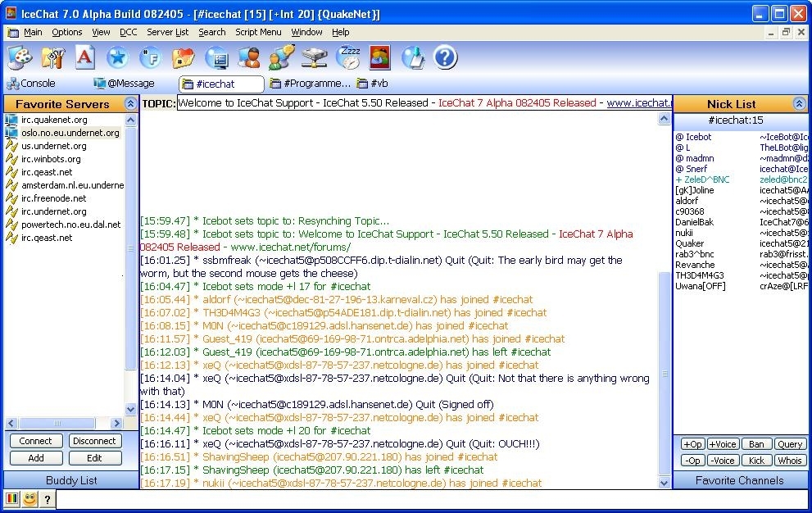Viewport: 812px width, 513px height.
Task: Click the Edit server button
Action: [x=95, y=458]
